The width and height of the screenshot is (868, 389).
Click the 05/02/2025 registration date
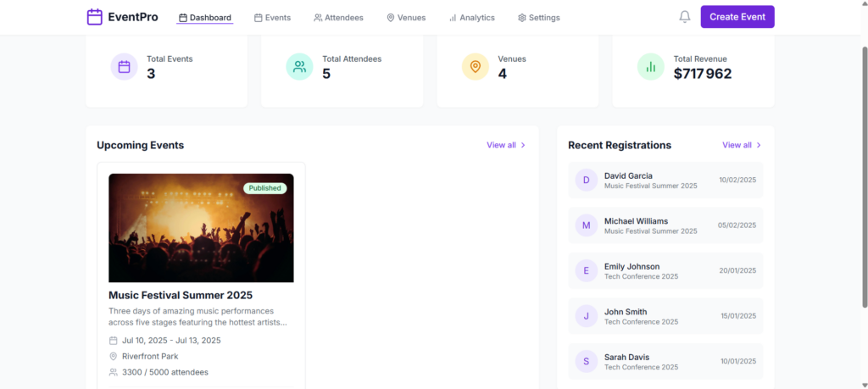(x=737, y=225)
